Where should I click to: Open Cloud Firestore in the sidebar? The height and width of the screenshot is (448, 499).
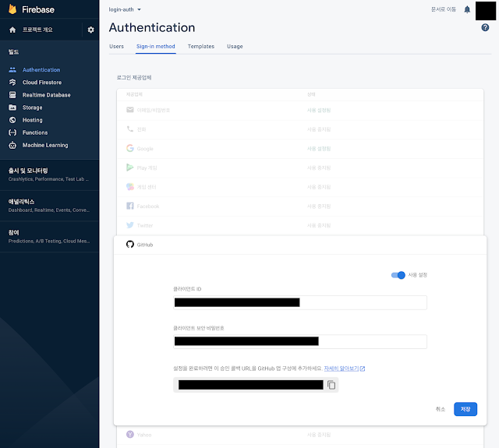[41, 83]
